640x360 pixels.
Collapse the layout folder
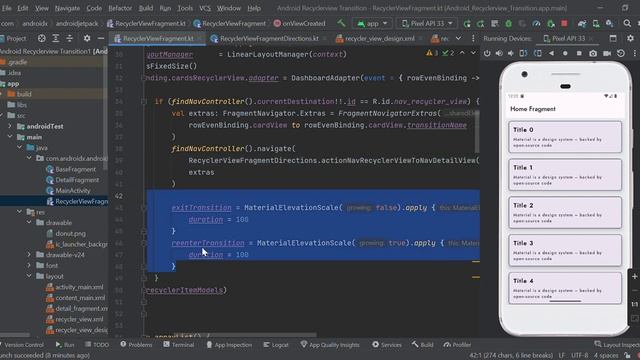pos(29,276)
